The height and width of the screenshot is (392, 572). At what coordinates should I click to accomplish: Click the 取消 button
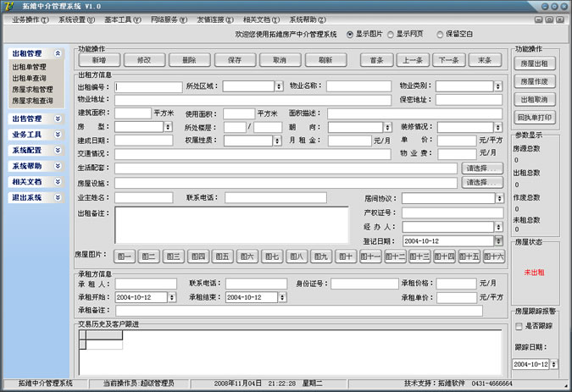pos(280,60)
